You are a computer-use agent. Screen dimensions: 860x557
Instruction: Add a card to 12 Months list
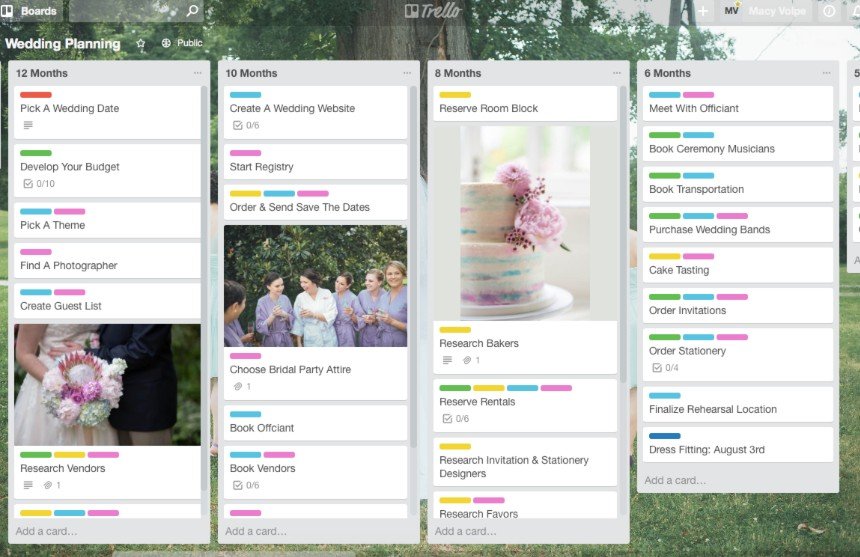tap(47, 531)
